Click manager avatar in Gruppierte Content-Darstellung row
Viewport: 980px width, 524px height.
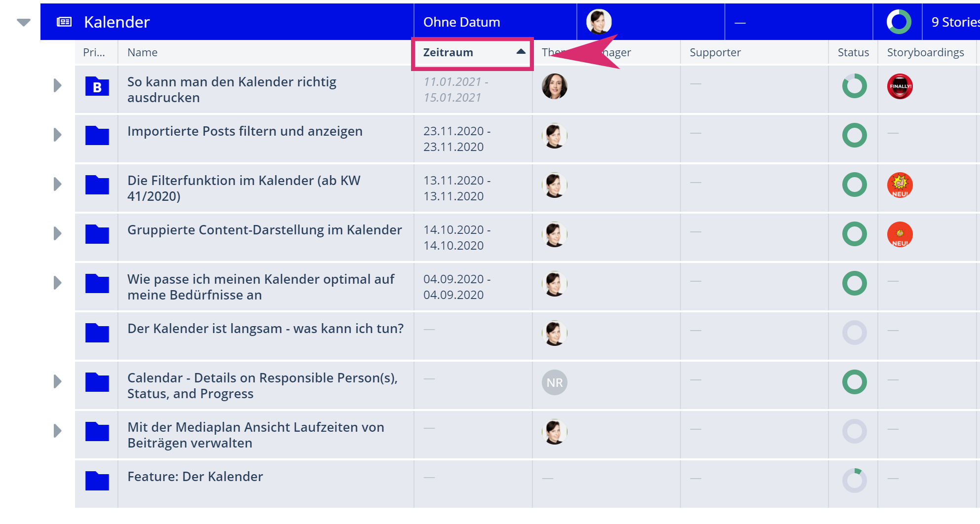point(554,234)
